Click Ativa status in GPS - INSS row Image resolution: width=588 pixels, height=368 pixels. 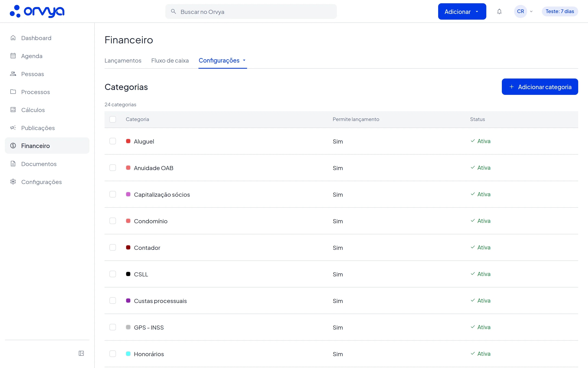[x=480, y=327]
